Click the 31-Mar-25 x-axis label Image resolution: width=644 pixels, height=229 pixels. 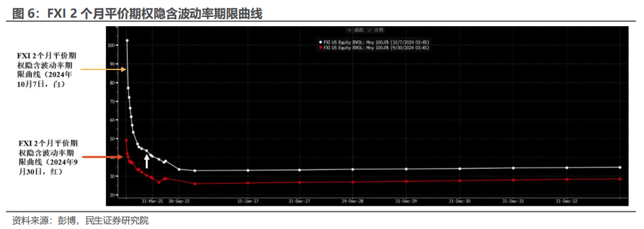tap(152, 202)
